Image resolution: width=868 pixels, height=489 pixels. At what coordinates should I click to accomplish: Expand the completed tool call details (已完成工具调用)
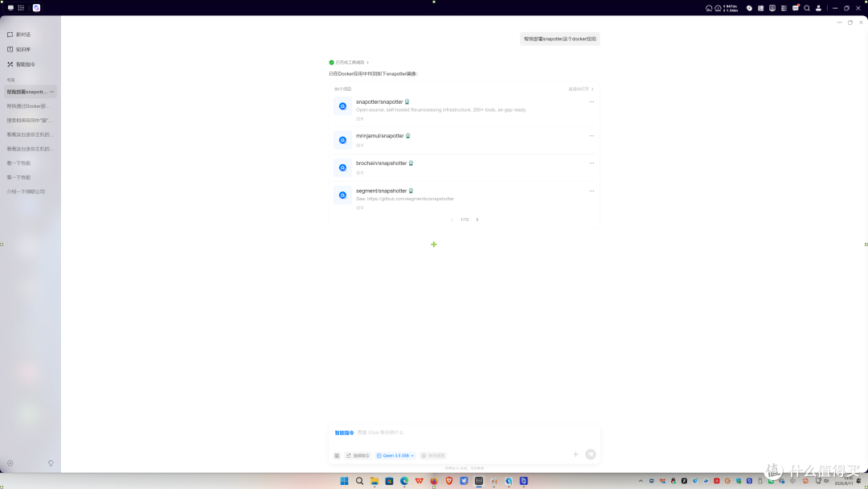click(x=350, y=63)
